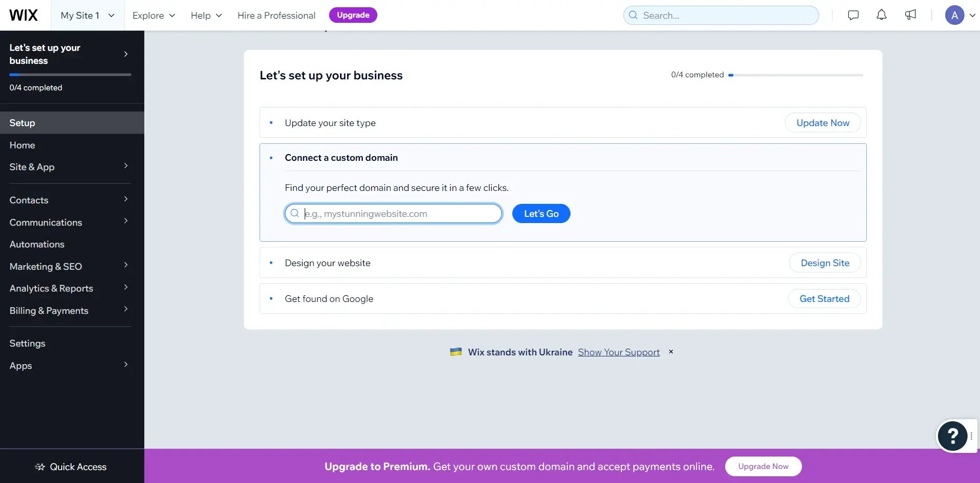Expand the Explore menu
Image resolution: width=980 pixels, height=483 pixels.
click(x=154, y=15)
